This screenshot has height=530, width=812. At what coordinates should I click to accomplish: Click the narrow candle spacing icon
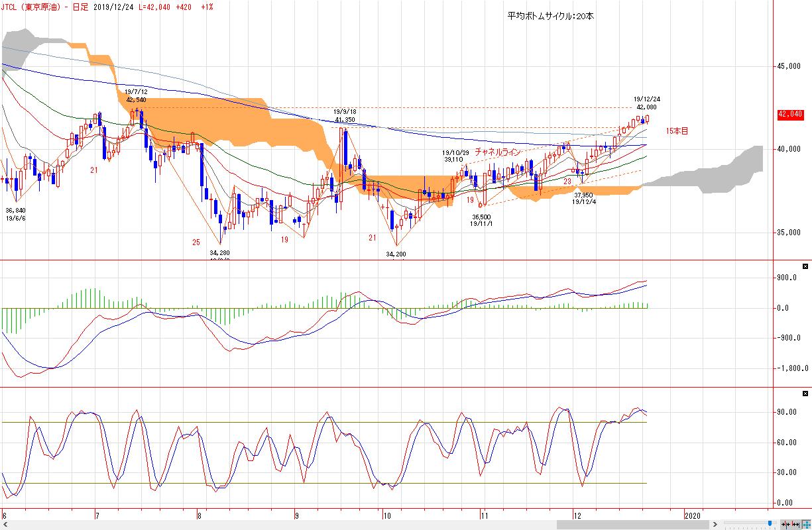785,524
